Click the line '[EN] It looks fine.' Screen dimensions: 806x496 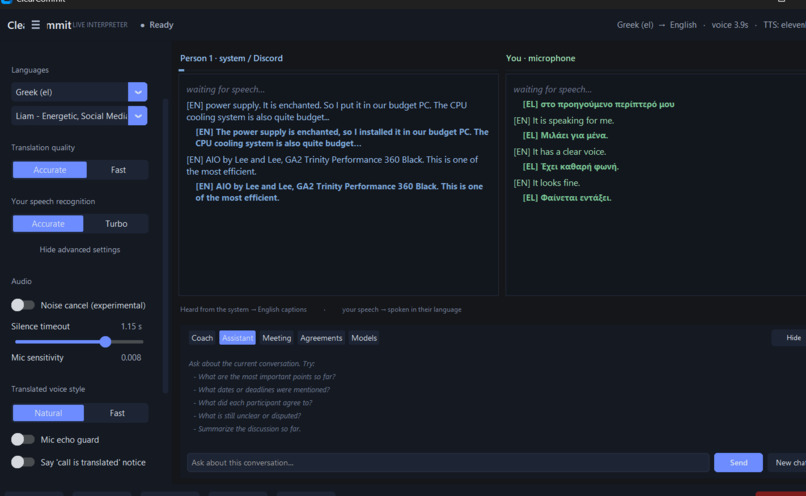[546, 182]
